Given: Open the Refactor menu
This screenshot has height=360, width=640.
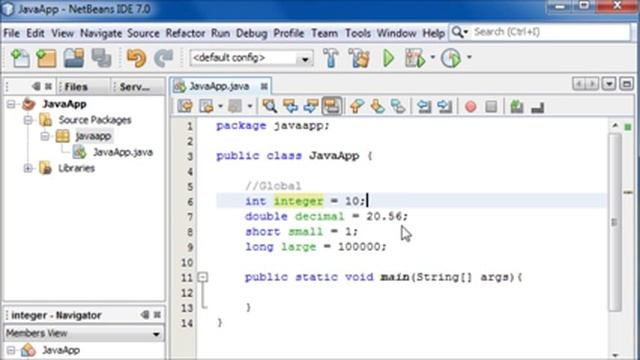Looking at the screenshot, I should tap(185, 33).
